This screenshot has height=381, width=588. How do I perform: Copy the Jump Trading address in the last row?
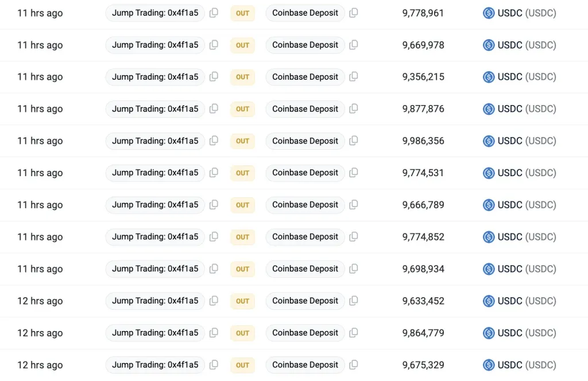(214, 365)
